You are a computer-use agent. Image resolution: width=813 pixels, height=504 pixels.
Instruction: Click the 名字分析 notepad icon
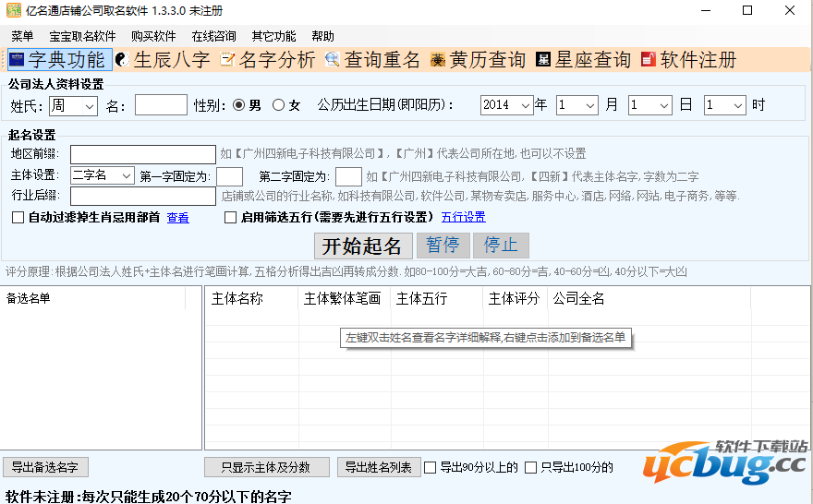point(227,60)
